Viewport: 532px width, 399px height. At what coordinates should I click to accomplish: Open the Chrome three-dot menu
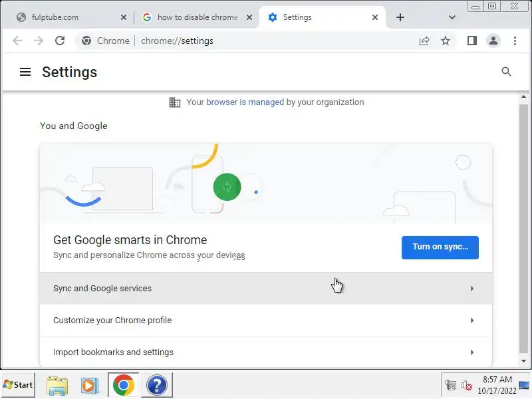coord(515,41)
